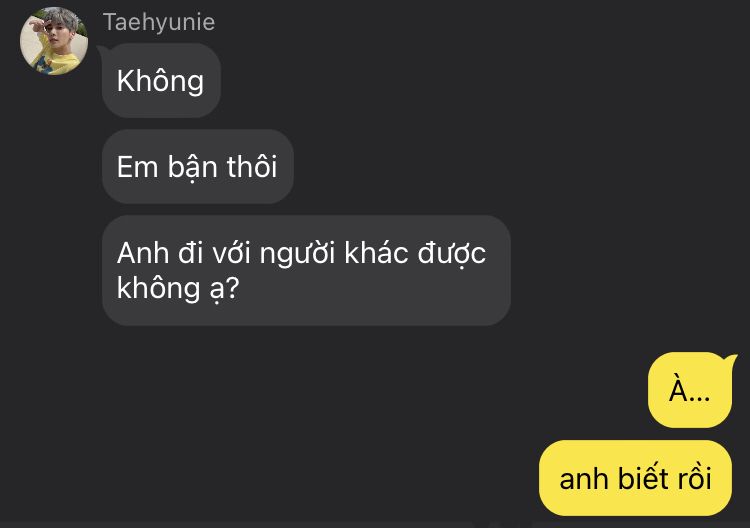Screen dimensions: 750x528
Task: Select the "Không" message bubble
Action: click(161, 80)
